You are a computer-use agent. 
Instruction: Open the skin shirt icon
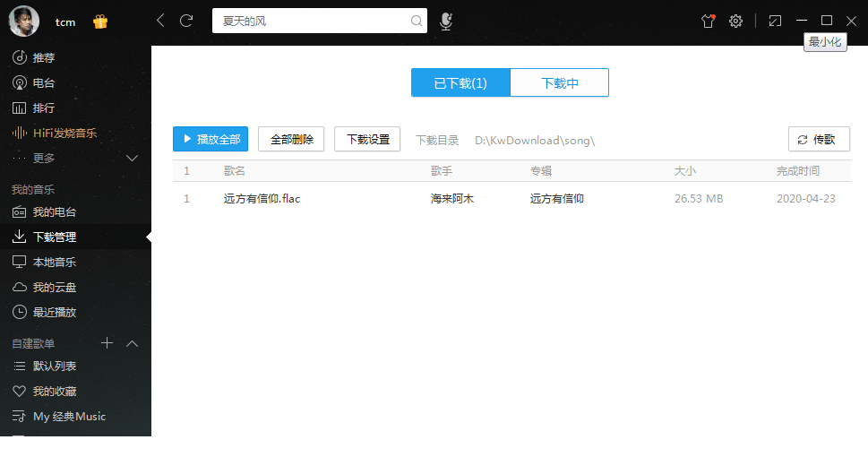click(708, 21)
